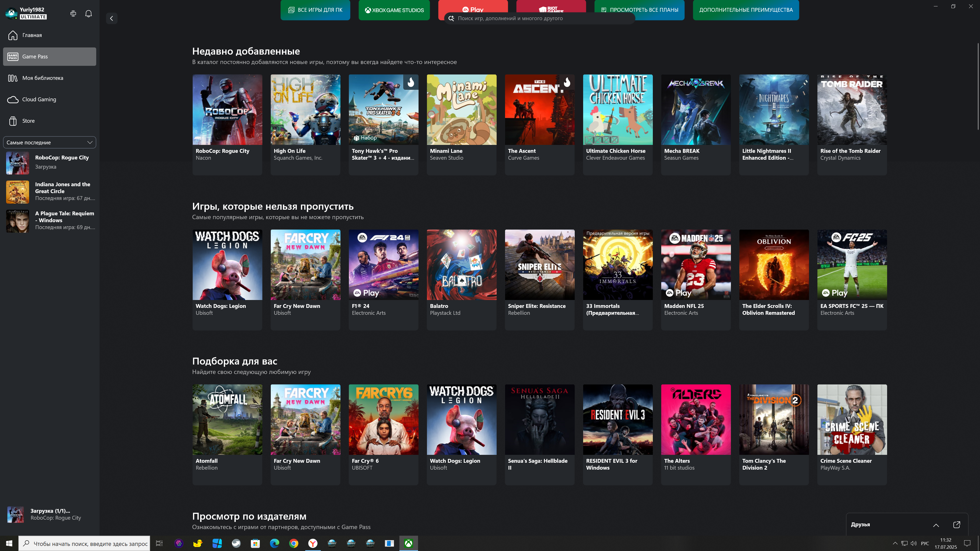Open Ultimate Chicken Horse card

[x=618, y=125]
